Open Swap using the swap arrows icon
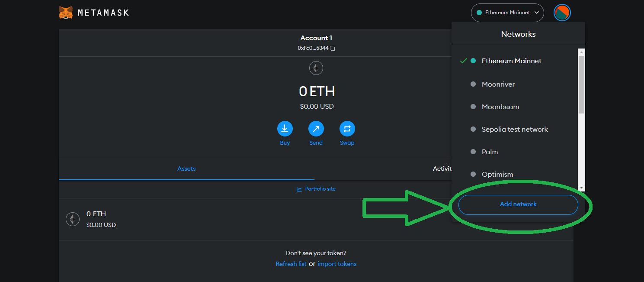This screenshot has width=644, height=282. 347,128
